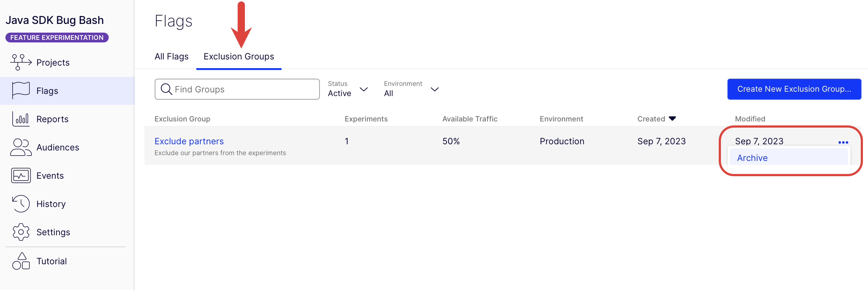Click the Events monitor icon
868x290 pixels.
pos(21,175)
